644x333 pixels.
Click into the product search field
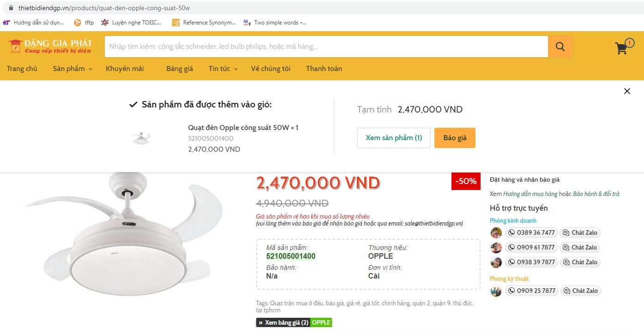tap(326, 47)
